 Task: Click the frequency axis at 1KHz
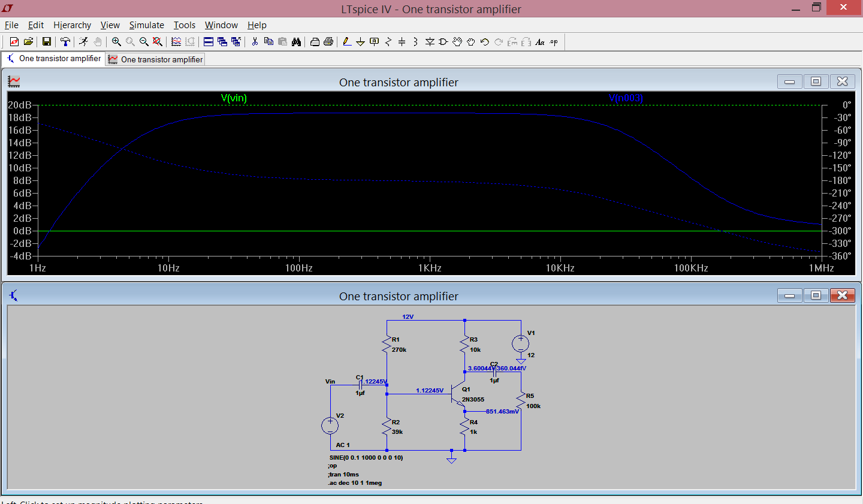(x=430, y=268)
